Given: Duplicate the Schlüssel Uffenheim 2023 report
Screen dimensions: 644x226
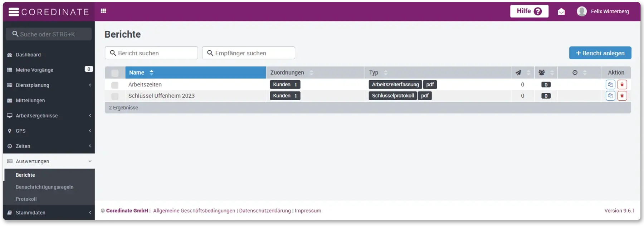Looking at the screenshot, I should (x=610, y=96).
